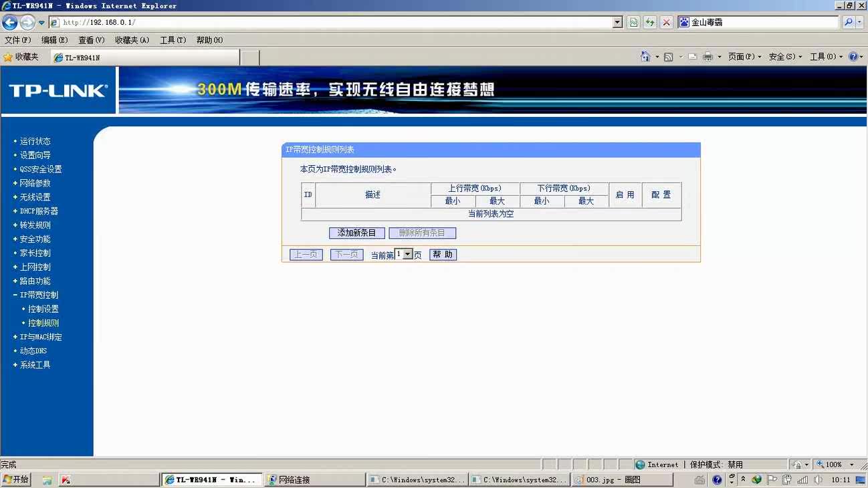
Task: Open the 工具(T) menu in menu bar
Action: coord(173,40)
